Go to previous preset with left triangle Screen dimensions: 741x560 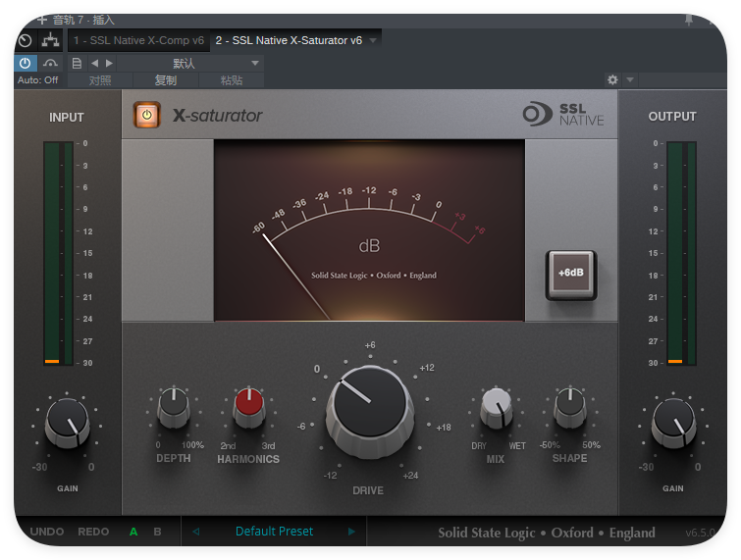coord(195,532)
